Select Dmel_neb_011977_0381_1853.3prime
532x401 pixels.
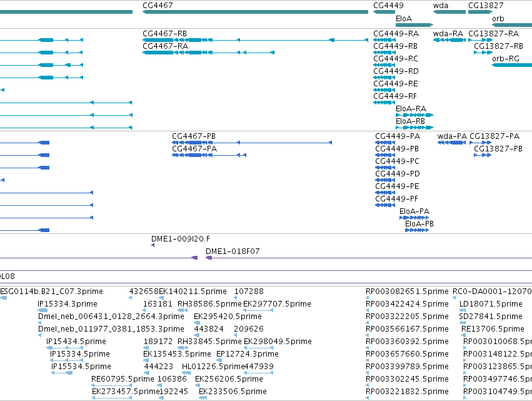[39, 335]
